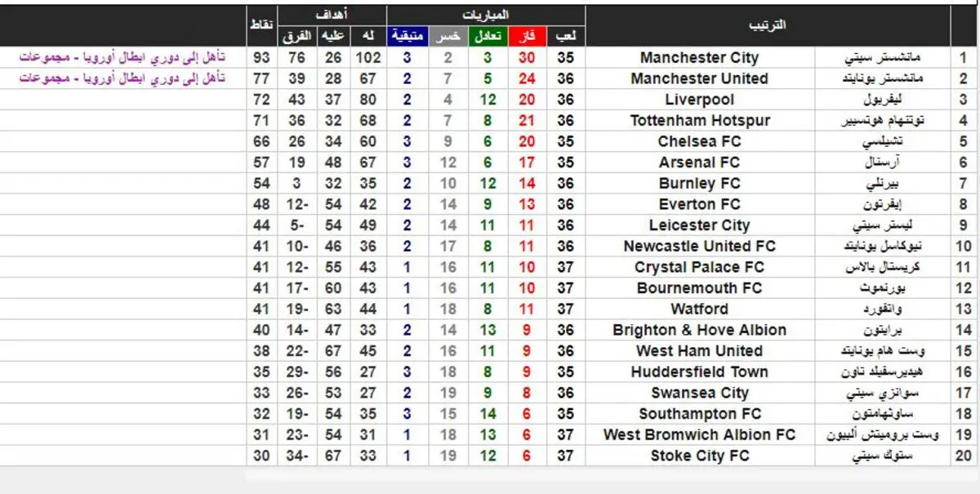980x494 pixels.
Task: Click the red 'فاز' wins column header
Action: (x=528, y=36)
